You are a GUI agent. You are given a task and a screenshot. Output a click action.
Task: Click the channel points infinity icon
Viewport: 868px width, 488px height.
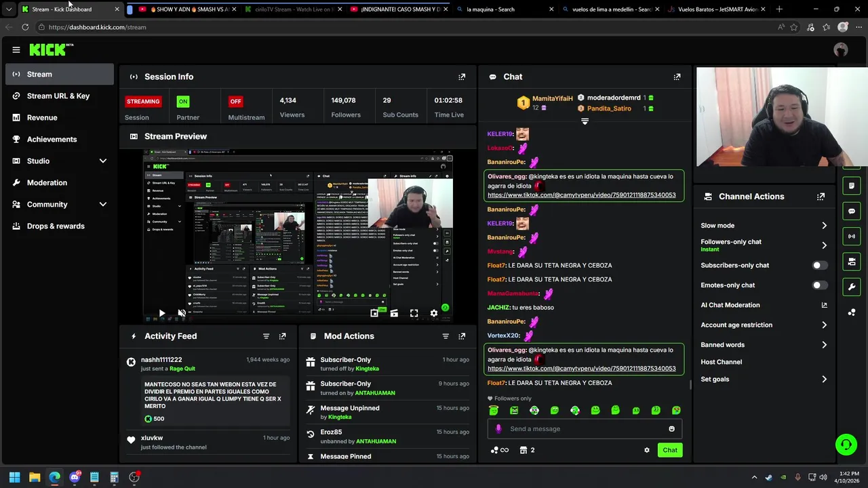coord(499,450)
